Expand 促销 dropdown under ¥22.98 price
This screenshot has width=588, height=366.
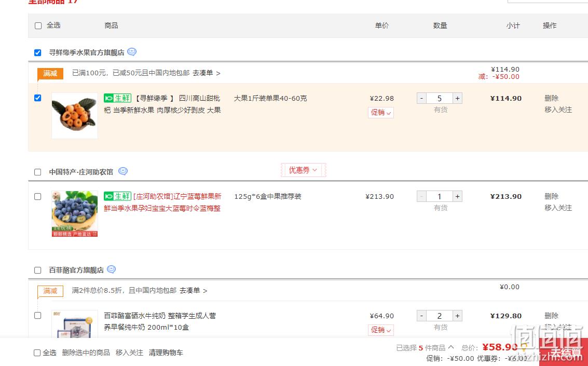(380, 113)
